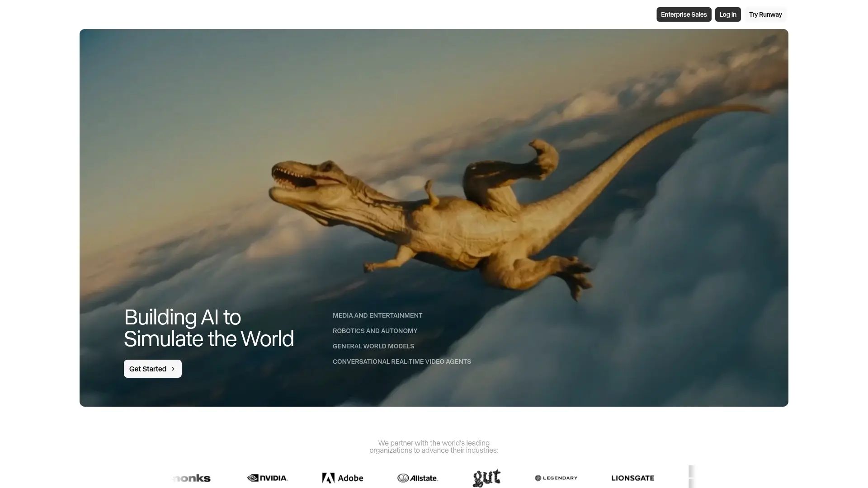Image resolution: width=868 pixels, height=488 pixels.
Task: Click the cut-off logo after Lionsgate
Action: [691, 477]
